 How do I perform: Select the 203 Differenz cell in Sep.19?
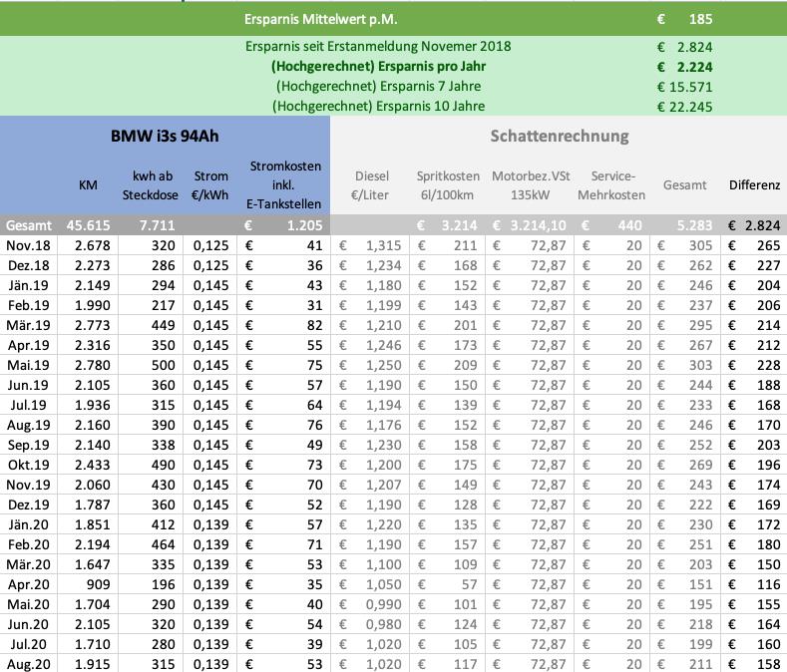pos(768,445)
